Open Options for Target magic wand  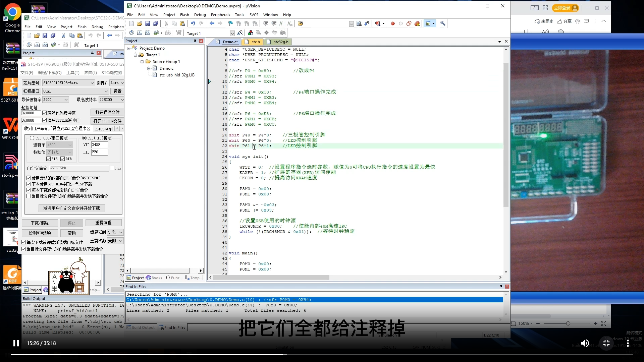click(240, 33)
